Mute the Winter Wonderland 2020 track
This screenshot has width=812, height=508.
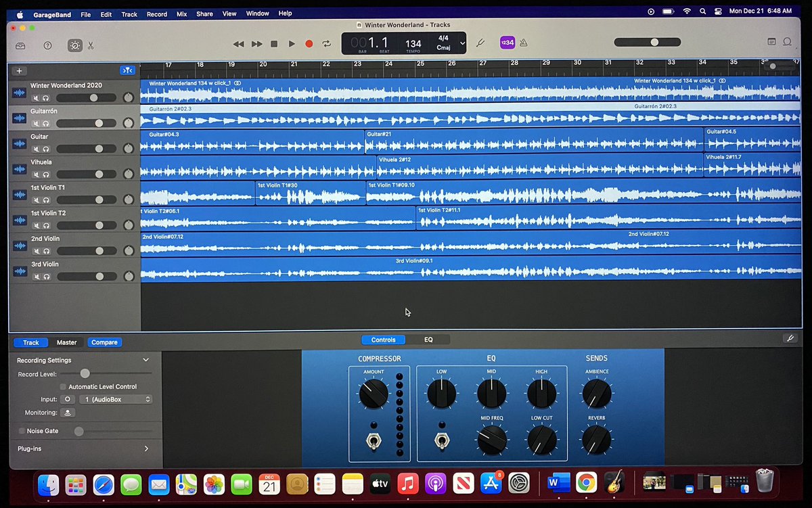coord(37,98)
